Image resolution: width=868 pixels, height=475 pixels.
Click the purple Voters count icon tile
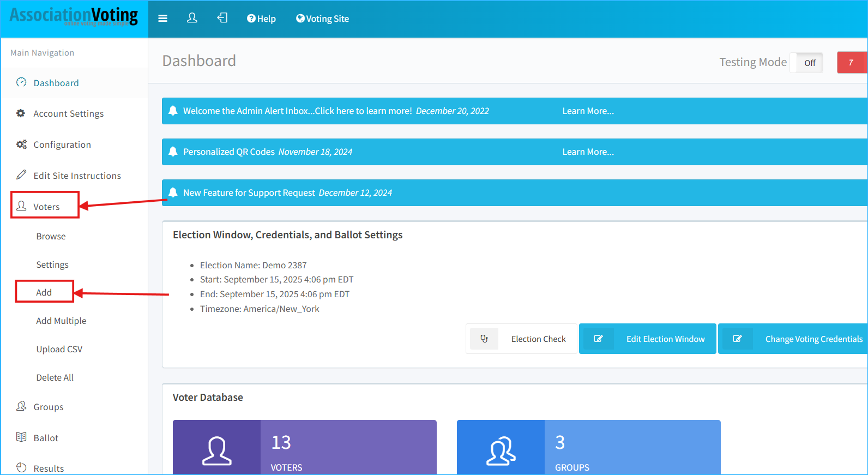(x=217, y=450)
